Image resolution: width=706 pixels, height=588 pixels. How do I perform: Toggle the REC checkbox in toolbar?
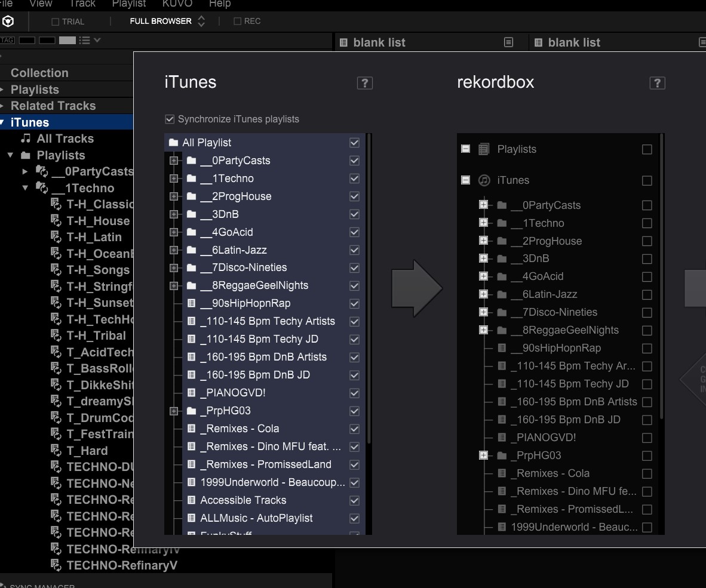(237, 21)
